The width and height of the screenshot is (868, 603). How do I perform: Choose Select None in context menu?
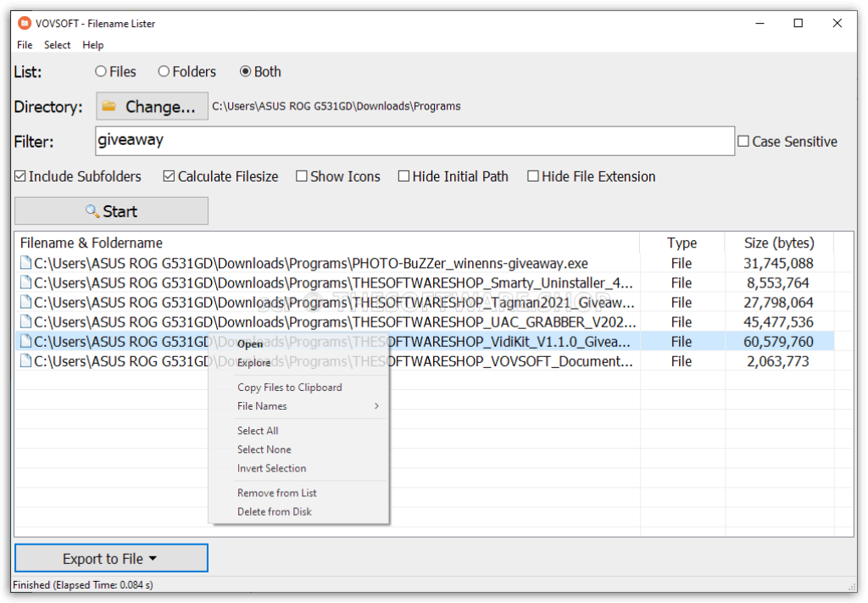[x=264, y=449]
